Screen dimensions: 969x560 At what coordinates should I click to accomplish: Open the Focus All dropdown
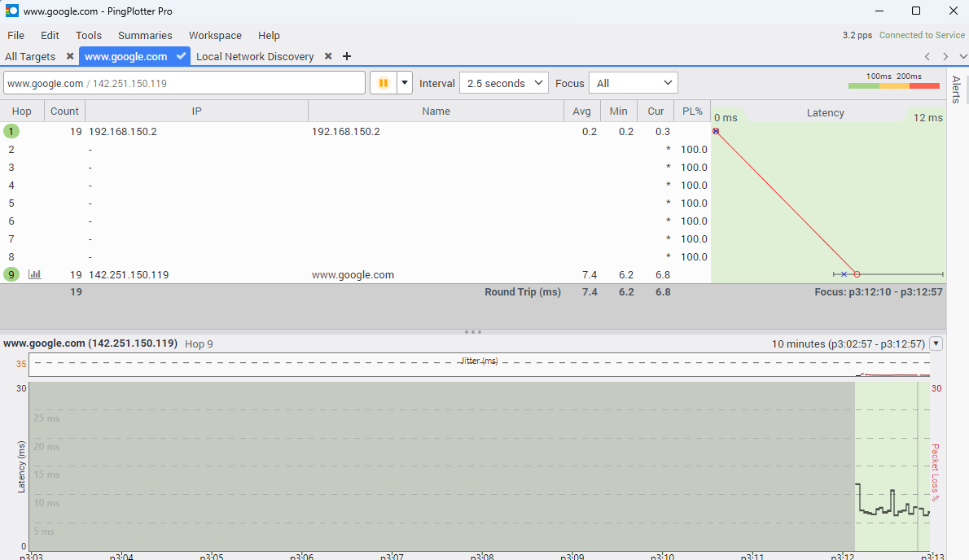(x=634, y=83)
